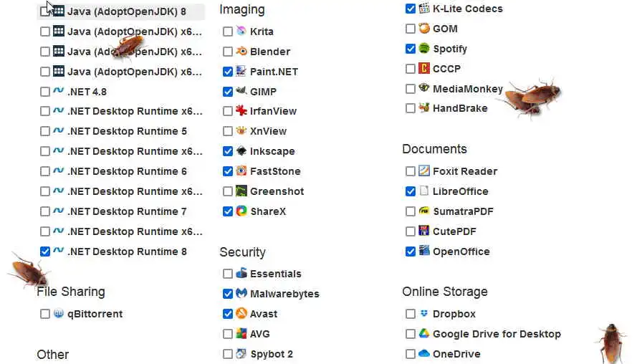
Task: Click the 'CCCP' text label
Action: tap(446, 69)
